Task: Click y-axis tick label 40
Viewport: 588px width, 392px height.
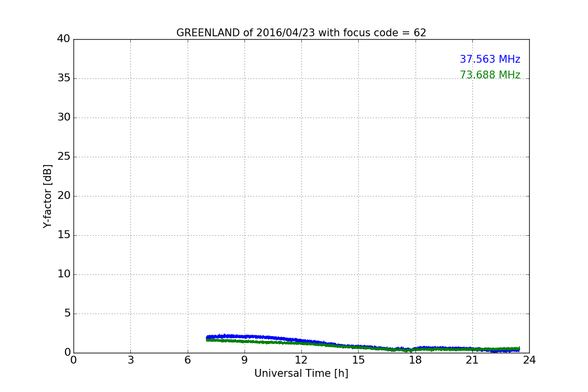Action: pyautogui.click(x=64, y=39)
